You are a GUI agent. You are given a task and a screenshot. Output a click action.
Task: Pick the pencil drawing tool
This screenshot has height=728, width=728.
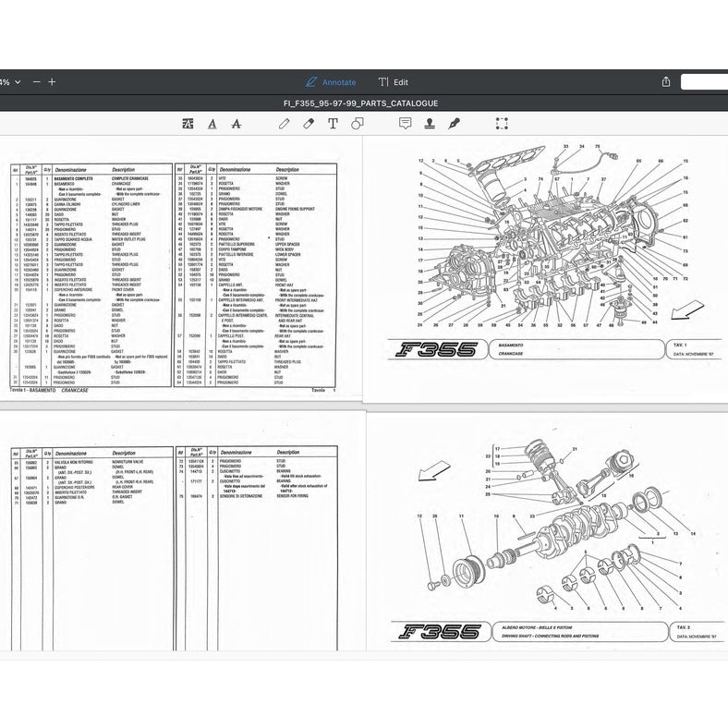pos(285,123)
